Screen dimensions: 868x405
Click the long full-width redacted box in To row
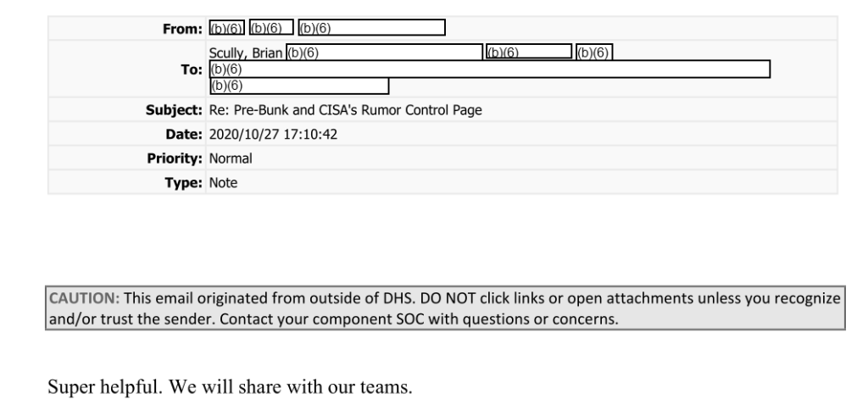pyautogui.click(x=490, y=69)
